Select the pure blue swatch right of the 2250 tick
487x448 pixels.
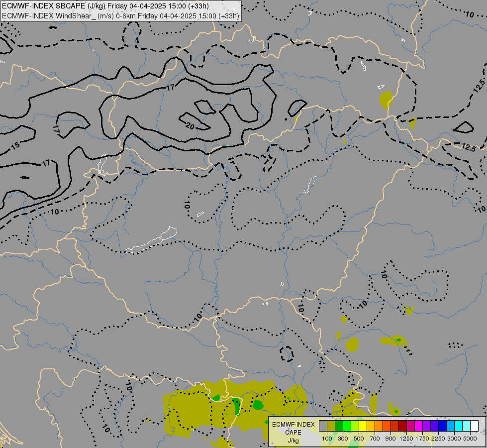(443, 426)
